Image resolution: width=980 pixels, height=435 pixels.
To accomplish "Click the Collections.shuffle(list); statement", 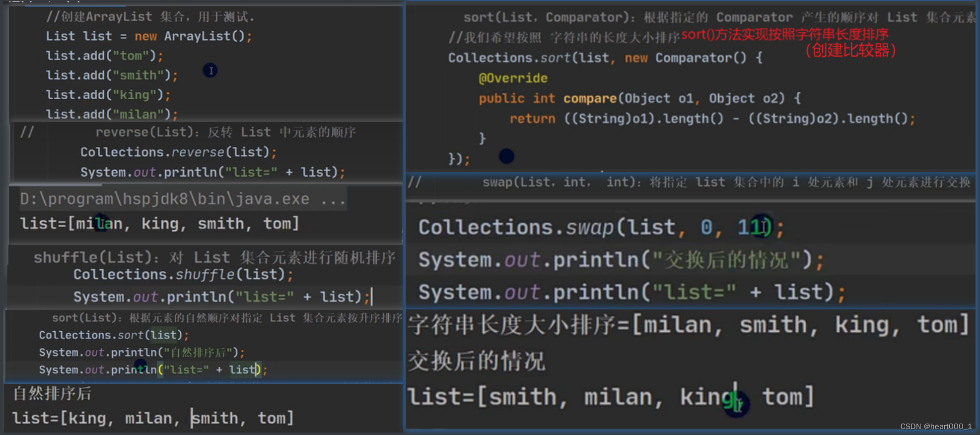I will 183,274.
